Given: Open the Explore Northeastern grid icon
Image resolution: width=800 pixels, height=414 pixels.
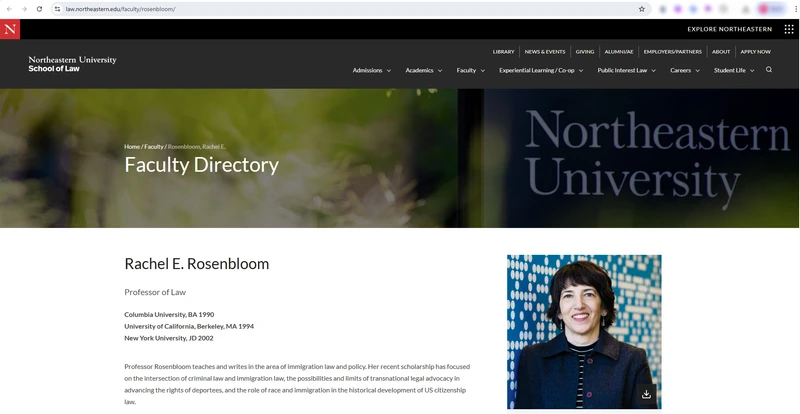Looking at the screenshot, I should tap(789, 29).
